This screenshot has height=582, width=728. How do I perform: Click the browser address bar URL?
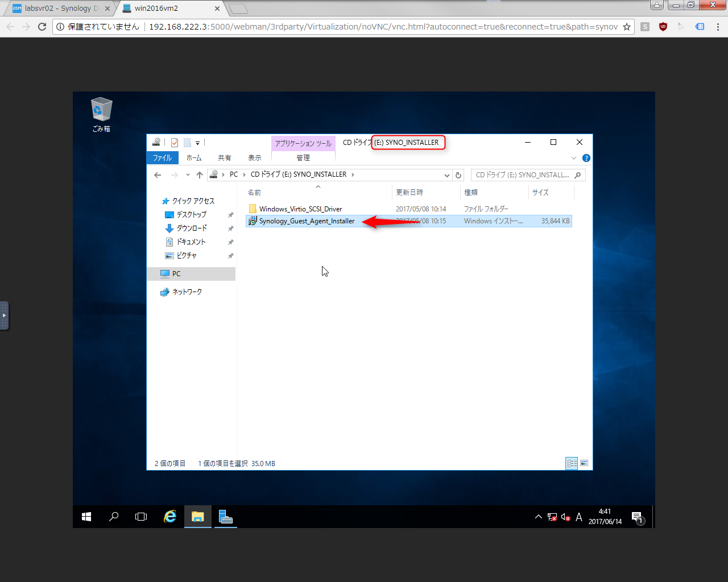(x=383, y=27)
